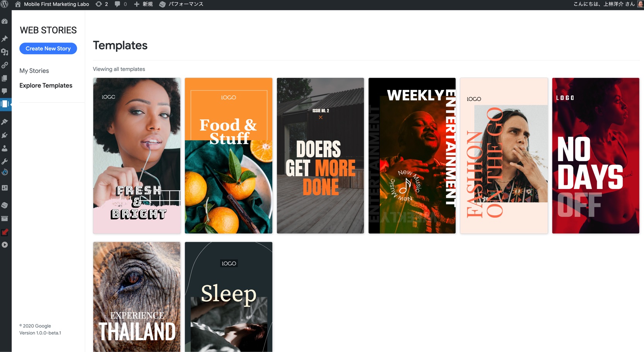This screenshot has width=644, height=352.
Task: Open Tools wrench icon in sidebar
Action: [5, 161]
